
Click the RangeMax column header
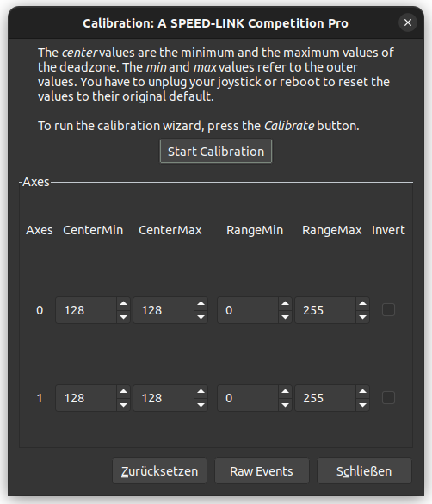click(x=332, y=230)
